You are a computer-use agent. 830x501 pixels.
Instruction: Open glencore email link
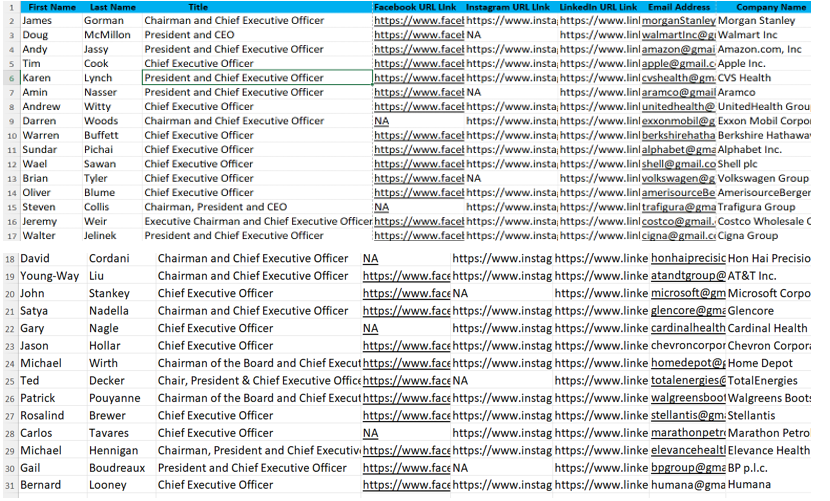pos(688,311)
